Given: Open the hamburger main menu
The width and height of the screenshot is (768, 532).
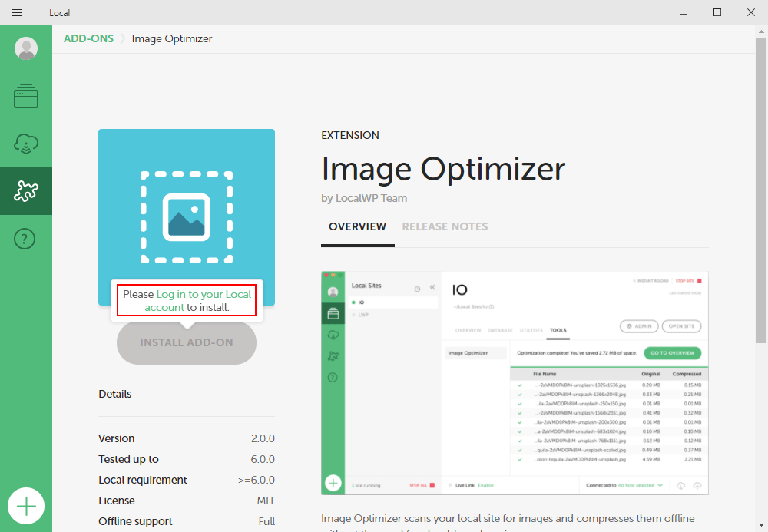Looking at the screenshot, I should (x=17, y=13).
